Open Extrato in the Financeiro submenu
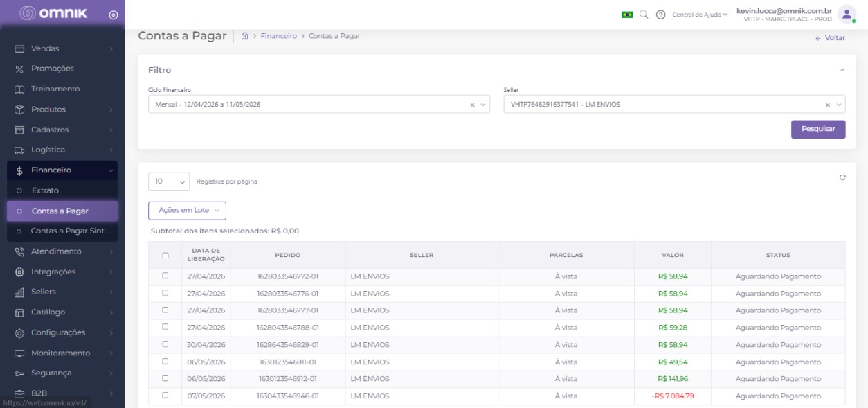The width and height of the screenshot is (868, 408). click(x=62, y=190)
